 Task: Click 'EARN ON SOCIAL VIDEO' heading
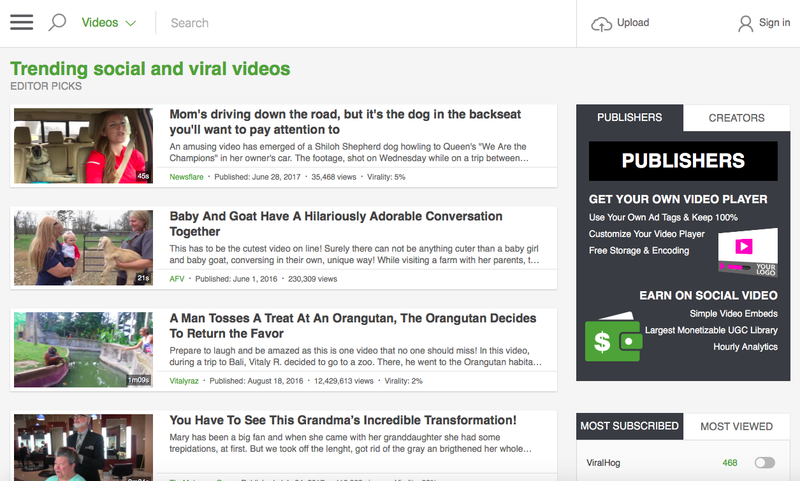[708, 296]
